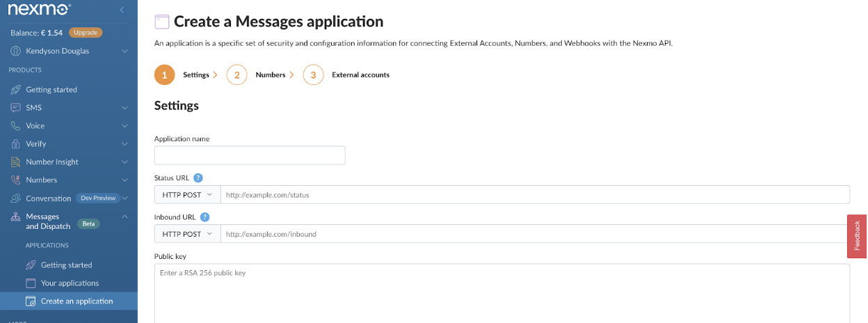Click the user avatar icon beside Kendyson Douglas
Screen dimensions: 868x323
click(15, 51)
